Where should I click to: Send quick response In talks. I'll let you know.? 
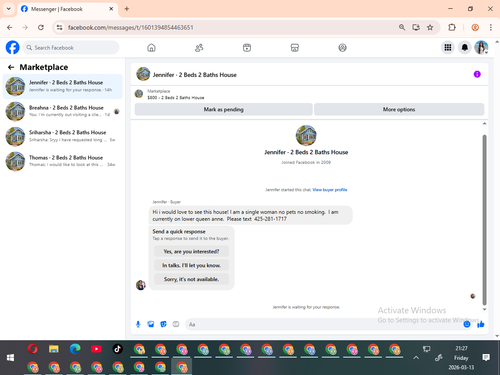click(x=191, y=265)
